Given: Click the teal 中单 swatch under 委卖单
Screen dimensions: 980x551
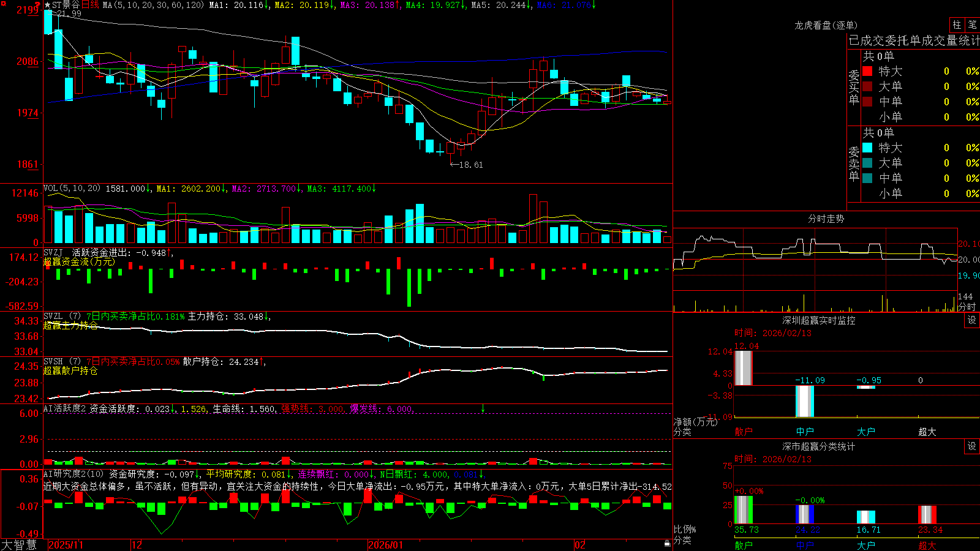Looking at the screenshot, I should coord(867,178).
